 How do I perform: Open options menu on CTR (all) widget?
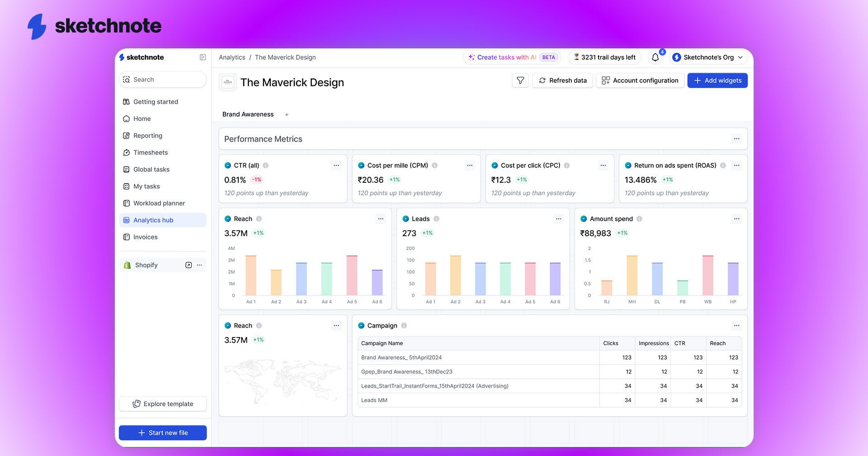[x=336, y=166]
